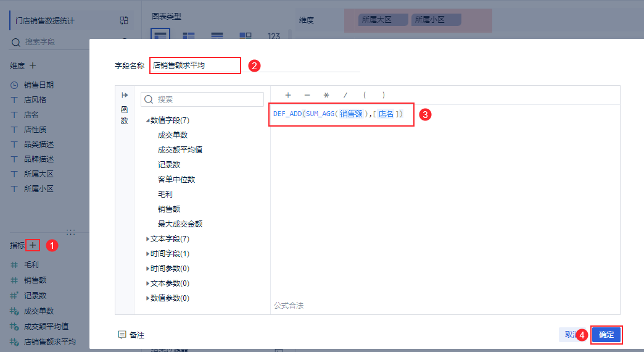Select the grouped table chart type icon
This screenshot has width=644, height=352.
pos(160,35)
